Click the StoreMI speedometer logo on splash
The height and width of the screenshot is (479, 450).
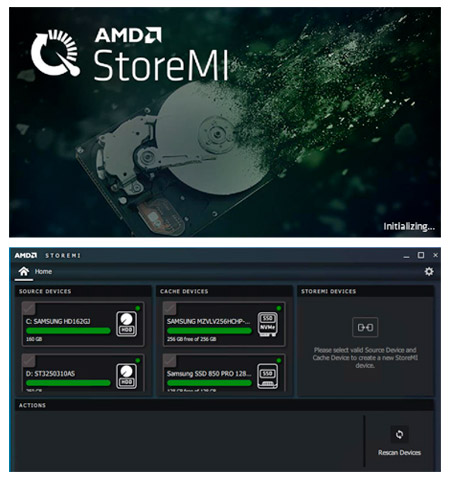55,53
